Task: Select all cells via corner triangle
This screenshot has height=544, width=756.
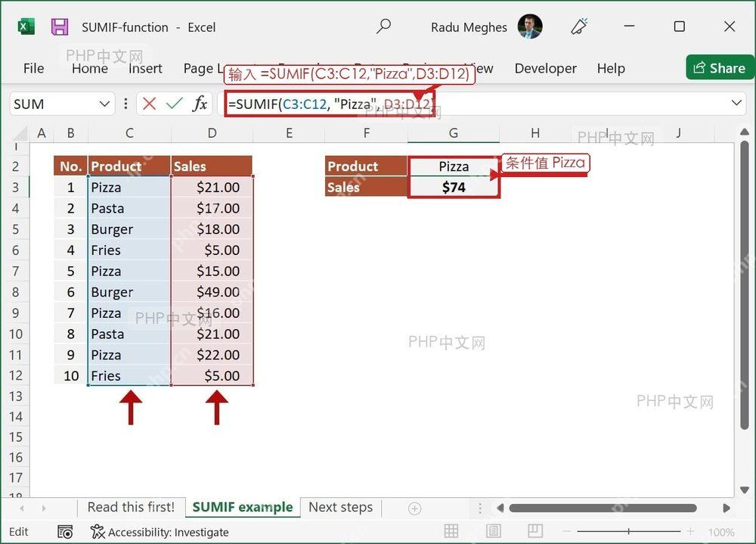Action: [20, 133]
